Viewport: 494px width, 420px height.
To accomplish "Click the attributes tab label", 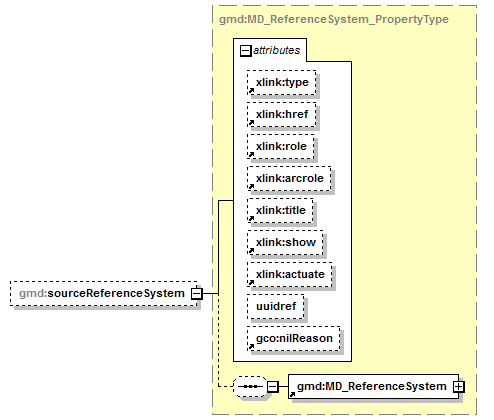I will coord(277,50).
